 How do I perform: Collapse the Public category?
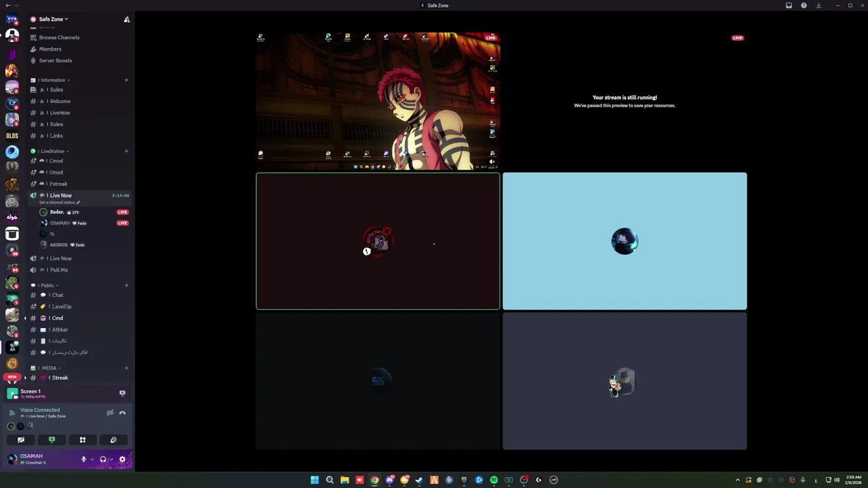point(47,285)
